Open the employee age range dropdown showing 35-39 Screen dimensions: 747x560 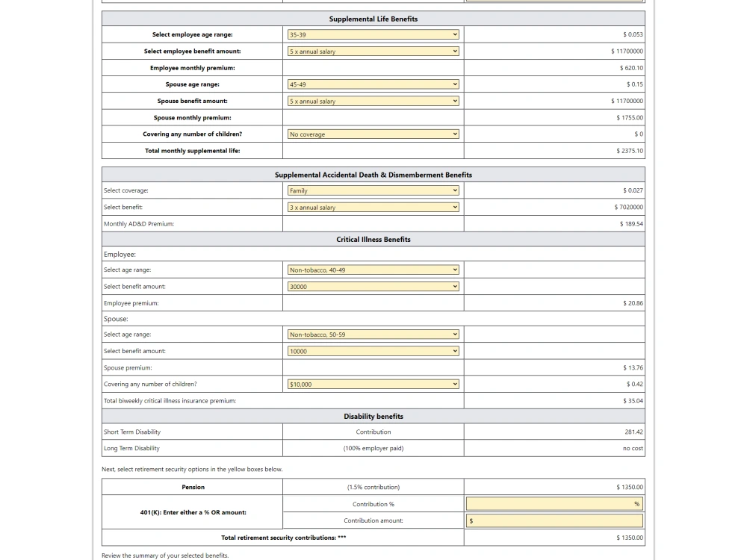click(x=373, y=35)
